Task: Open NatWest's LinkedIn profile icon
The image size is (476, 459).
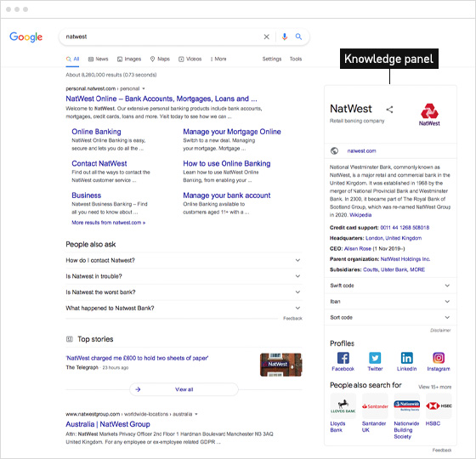Action: click(407, 358)
